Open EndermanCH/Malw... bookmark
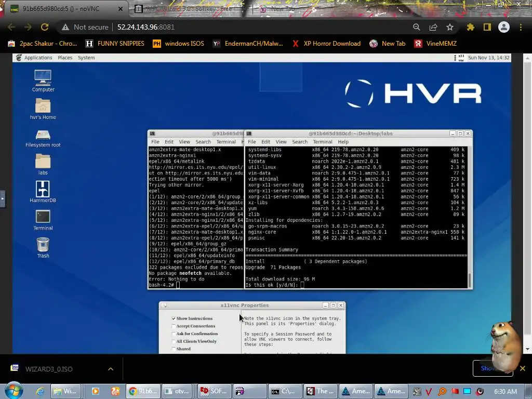 point(248,44)
